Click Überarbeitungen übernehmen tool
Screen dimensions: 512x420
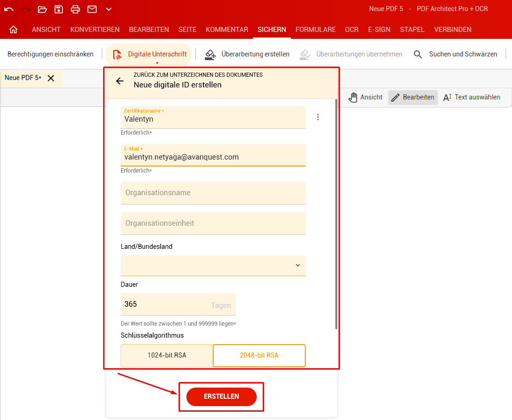[351, 54]
